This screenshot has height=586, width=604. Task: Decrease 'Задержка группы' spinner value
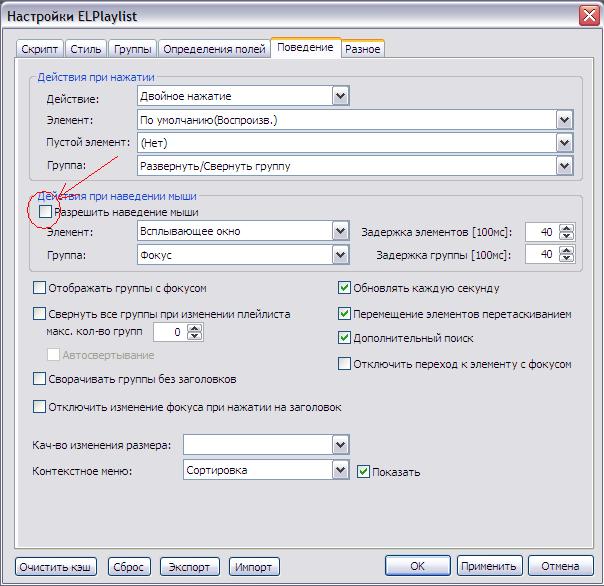(x=567, y=259)
